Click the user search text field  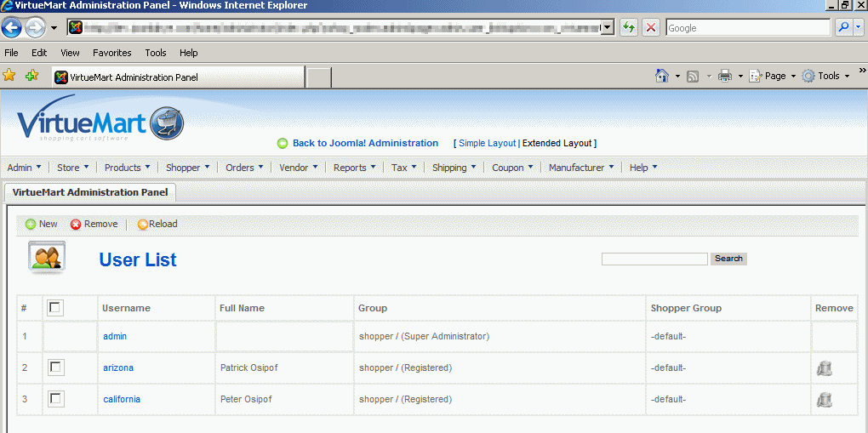point(654,259)
